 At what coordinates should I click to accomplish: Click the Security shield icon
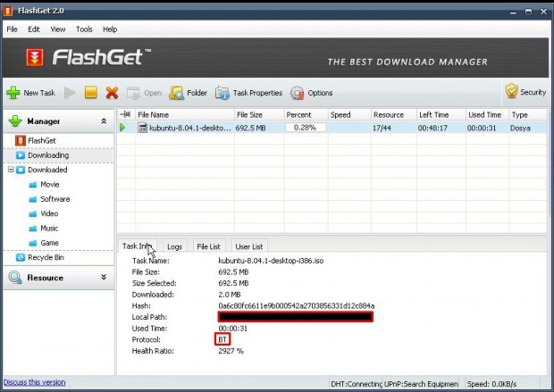pyautogui.click(x=525, y=91)
